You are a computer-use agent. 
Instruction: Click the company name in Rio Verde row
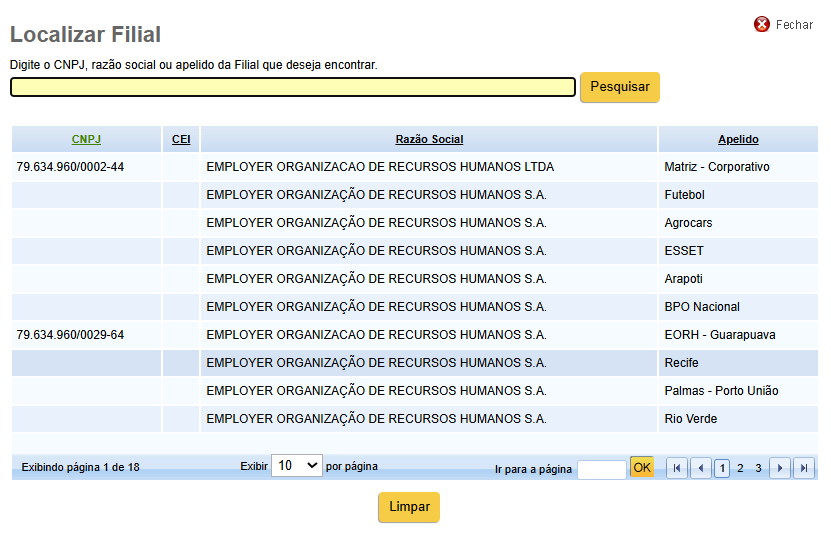click(x=376, y=419)
